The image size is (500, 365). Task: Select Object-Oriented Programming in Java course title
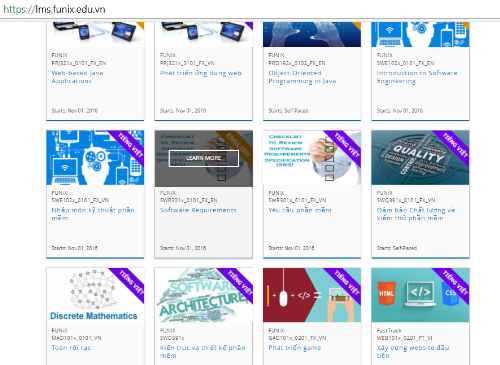coord(302,77)
